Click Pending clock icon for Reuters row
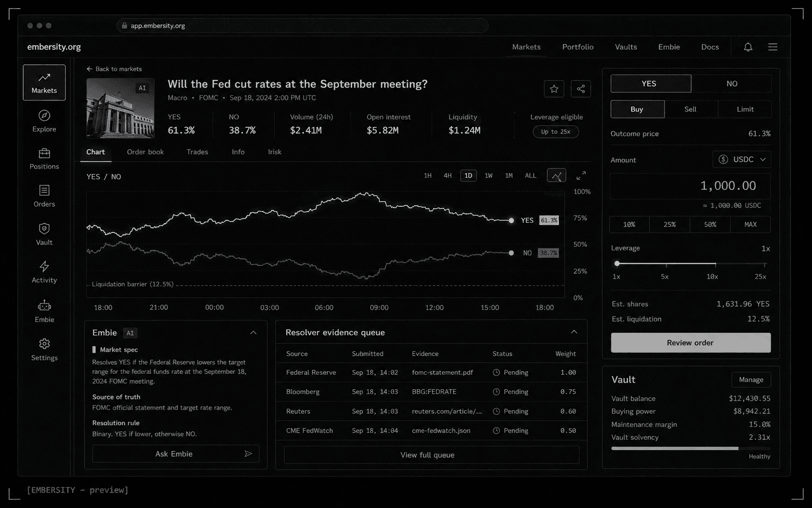Screen dimensions: 812x508 tap(496, 411)
